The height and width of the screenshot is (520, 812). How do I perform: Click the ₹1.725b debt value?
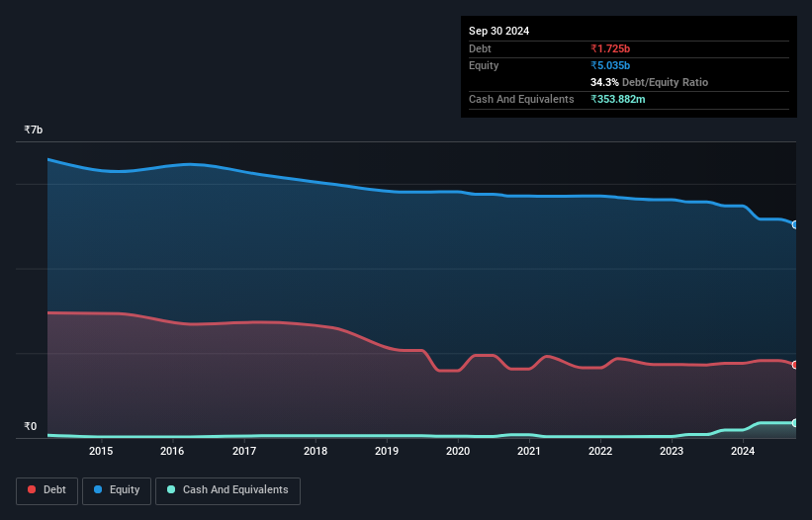coord(610,48)
